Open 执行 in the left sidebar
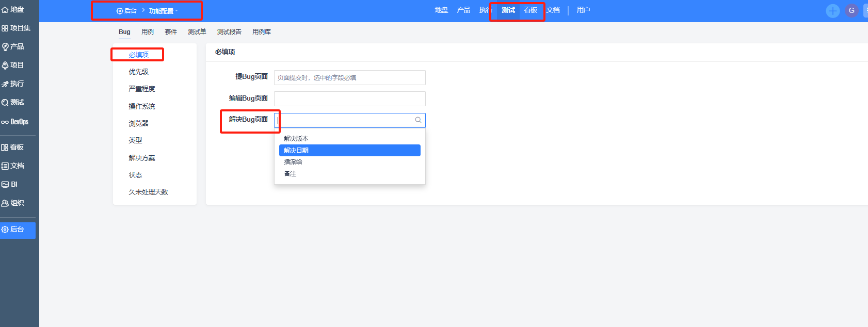868x327 pixels. click(13, 84)
